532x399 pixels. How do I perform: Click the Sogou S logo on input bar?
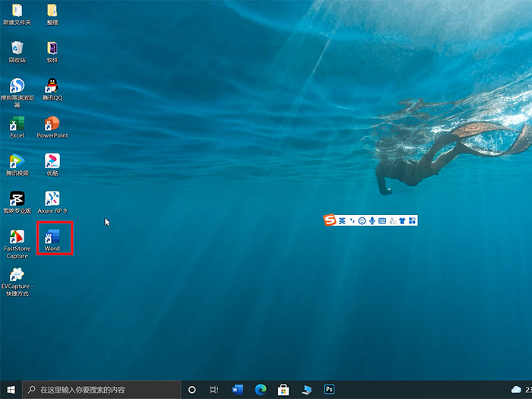tap(329, 220)
